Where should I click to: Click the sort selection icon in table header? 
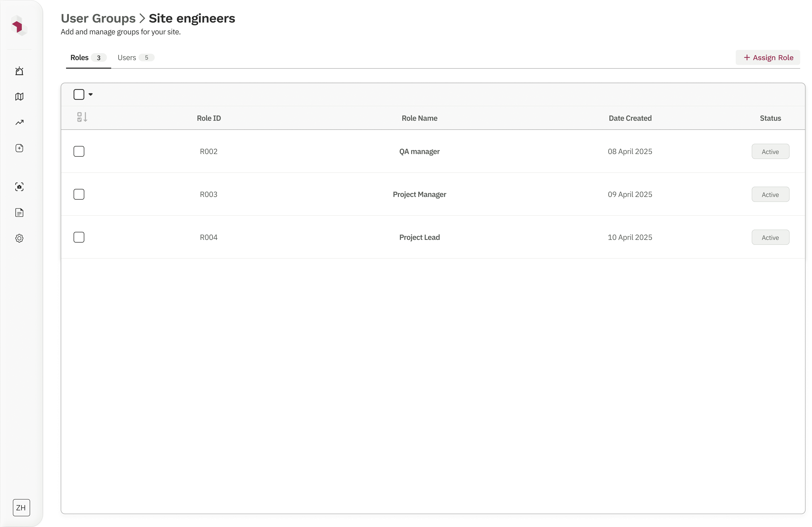click(x=82, y=117)
